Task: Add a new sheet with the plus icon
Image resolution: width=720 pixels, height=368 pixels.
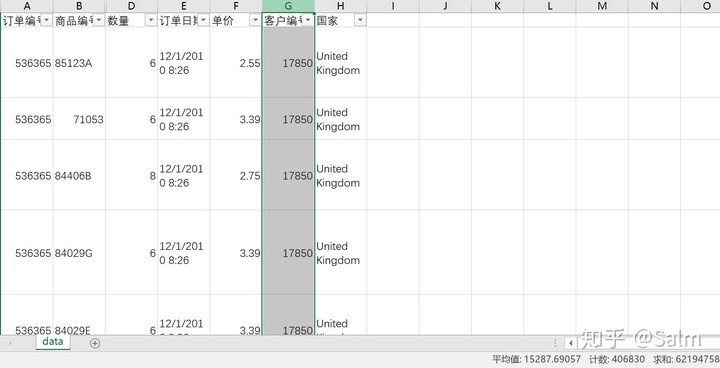Action: tap(95, 343)
